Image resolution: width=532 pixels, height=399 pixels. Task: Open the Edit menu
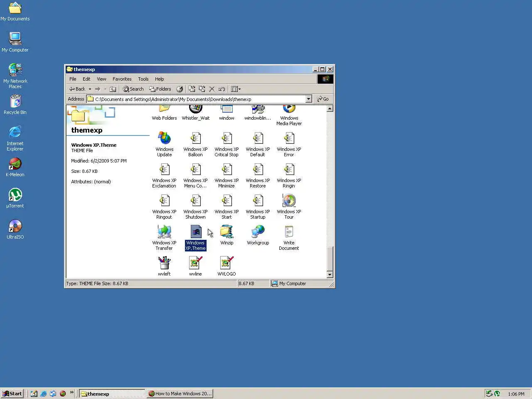pos(86,79)
